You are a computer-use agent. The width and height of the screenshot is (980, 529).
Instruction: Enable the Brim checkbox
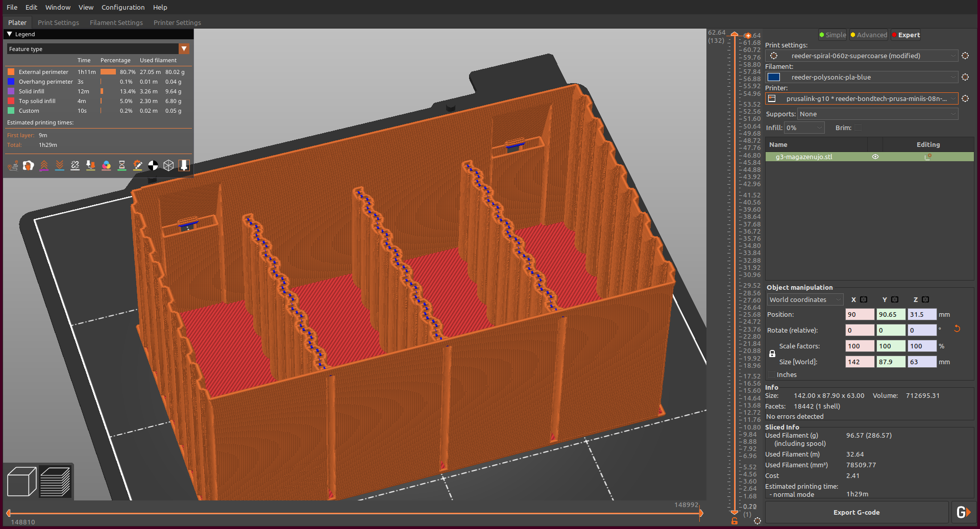858,128
